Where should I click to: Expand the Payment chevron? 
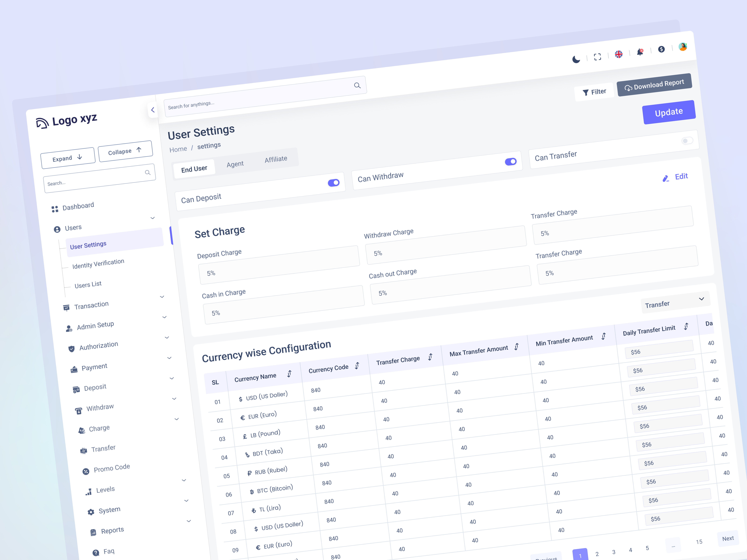click(x=169, y=358)
